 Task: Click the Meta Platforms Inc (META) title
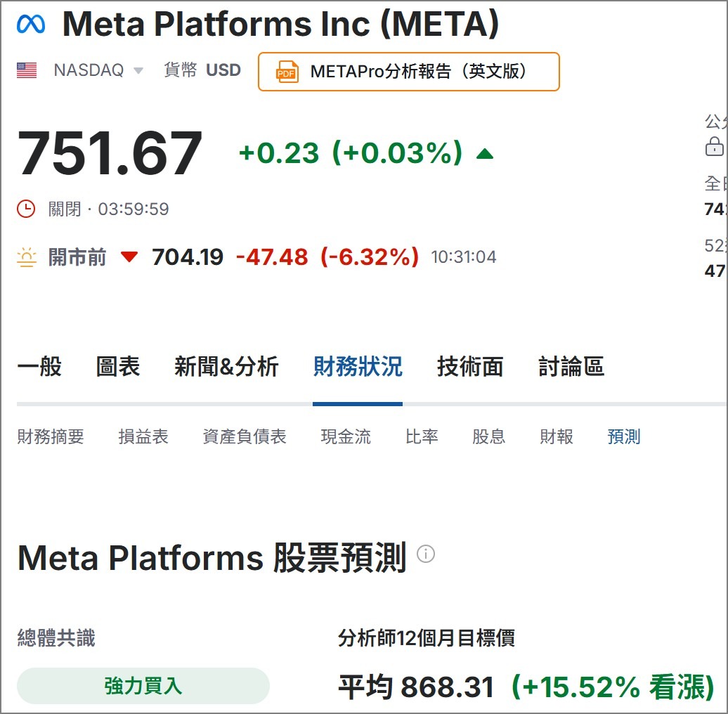(x=281, y=24)
